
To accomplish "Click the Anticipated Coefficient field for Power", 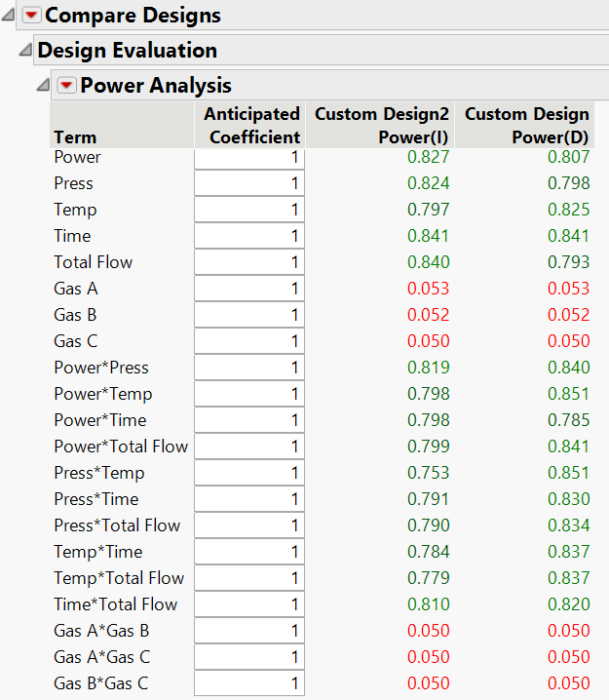I will coord(249,159).
